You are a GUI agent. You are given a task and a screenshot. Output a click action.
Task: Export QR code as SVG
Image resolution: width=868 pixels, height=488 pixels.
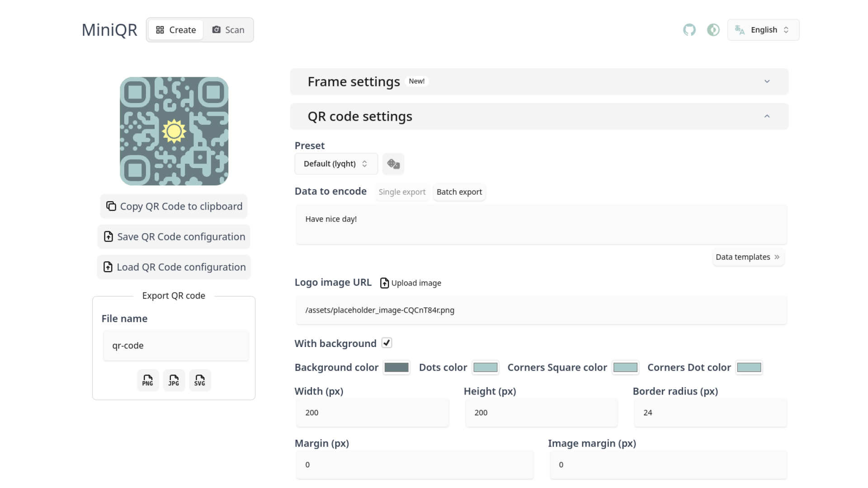coord(200,380)
